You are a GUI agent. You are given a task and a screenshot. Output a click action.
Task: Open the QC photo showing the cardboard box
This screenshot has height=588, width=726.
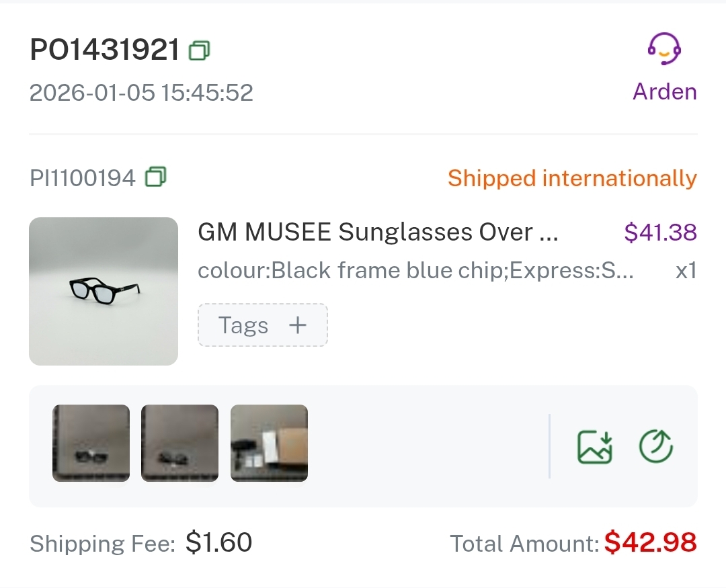[269, 443]
